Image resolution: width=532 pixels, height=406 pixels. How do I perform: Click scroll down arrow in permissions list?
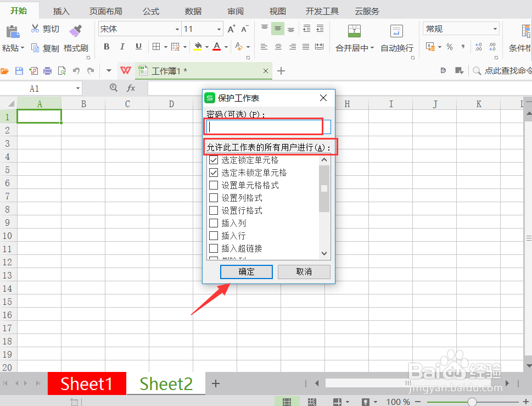(324, 253)
